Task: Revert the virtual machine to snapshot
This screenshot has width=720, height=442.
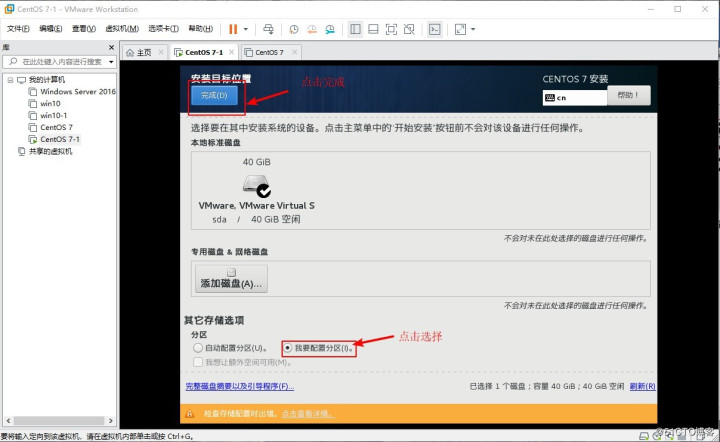Action: click(312, 29)
